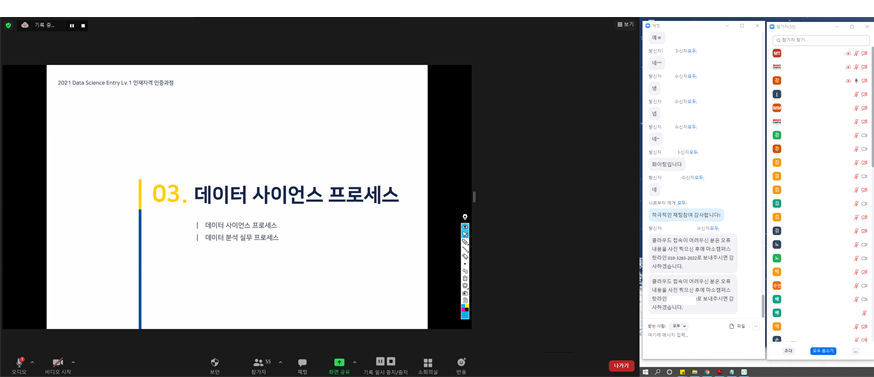Select the pen tool in annotation bar
Image resolution: width=874 pixels, height=377 pixels.
[465, 243]
